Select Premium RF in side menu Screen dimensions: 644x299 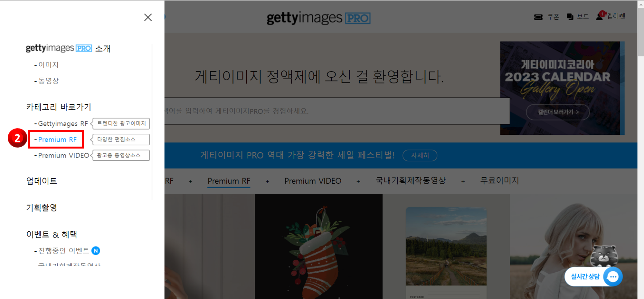tap(57, 140)
